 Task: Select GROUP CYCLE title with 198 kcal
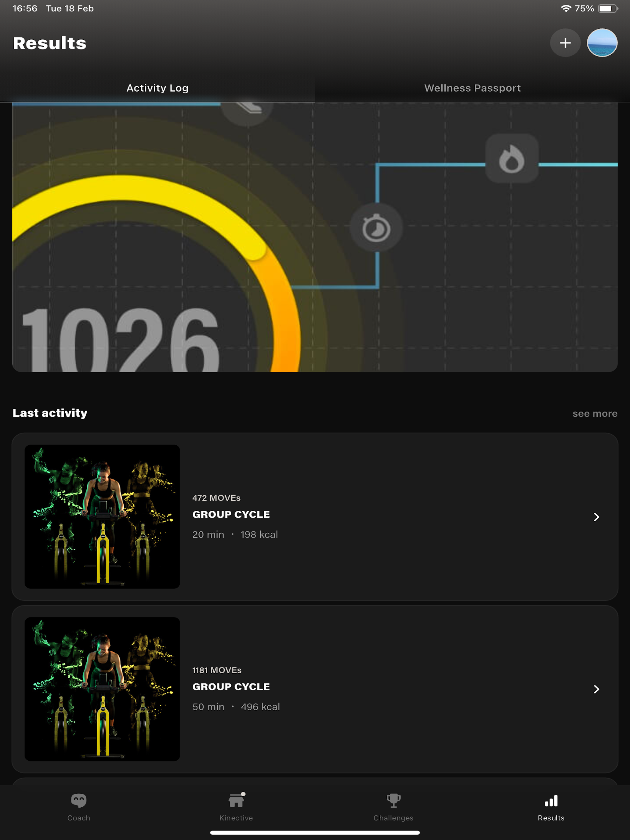point(231,515)
